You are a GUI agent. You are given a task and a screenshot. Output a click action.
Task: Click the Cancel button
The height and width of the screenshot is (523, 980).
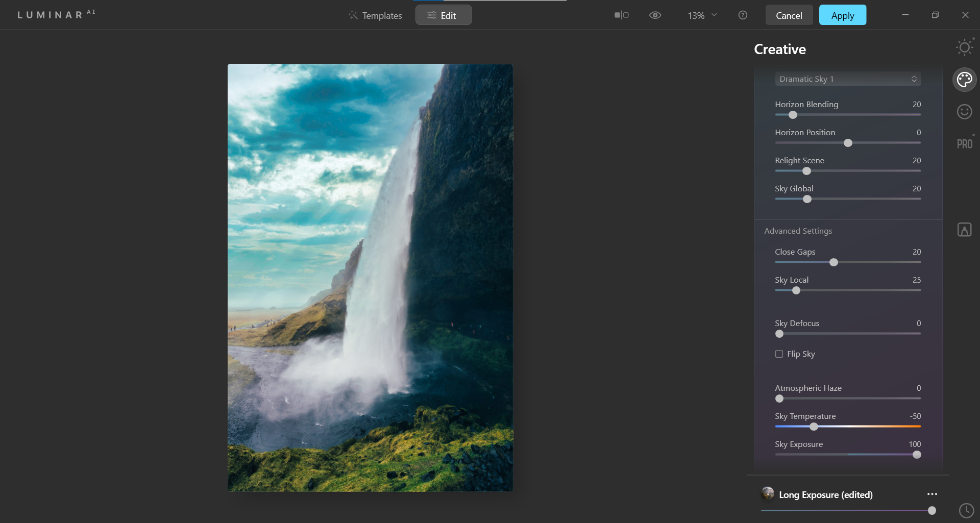[789, 15]
